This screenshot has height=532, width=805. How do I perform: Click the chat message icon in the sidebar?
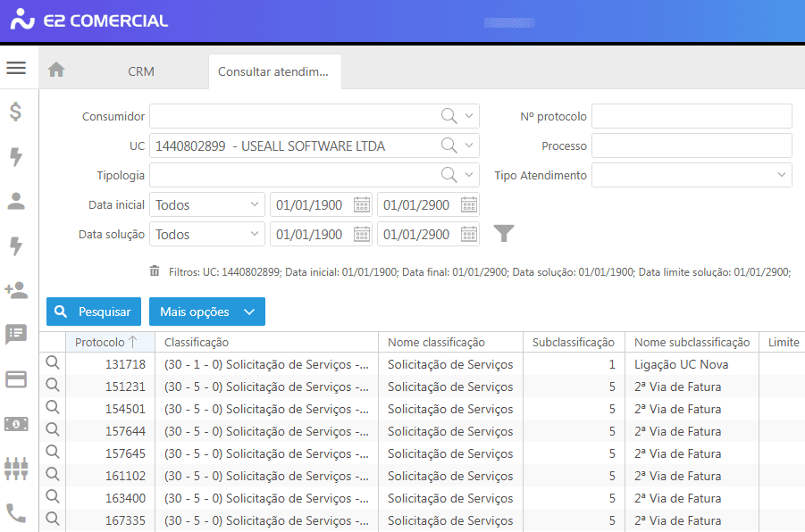point(16,334)
